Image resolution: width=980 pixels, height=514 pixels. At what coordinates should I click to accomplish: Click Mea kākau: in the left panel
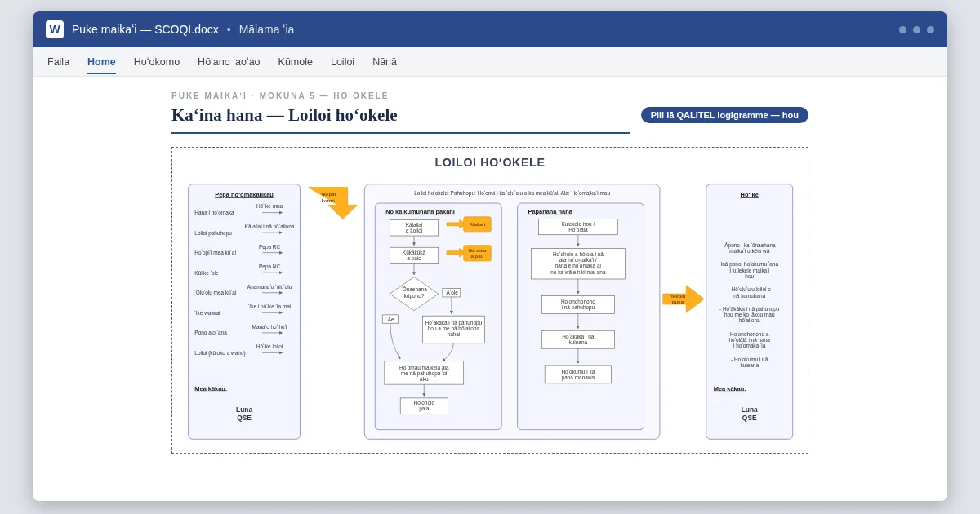(211, 389)
